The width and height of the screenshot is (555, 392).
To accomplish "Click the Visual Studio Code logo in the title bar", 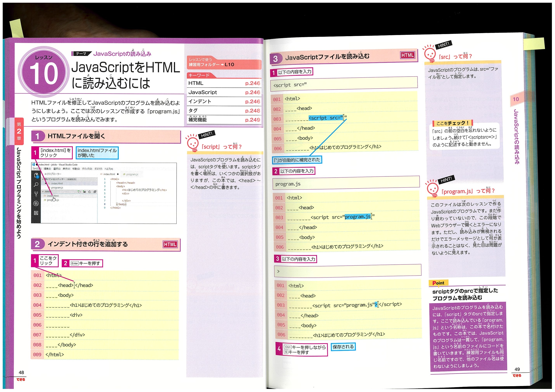I will (x=34, y=164).
